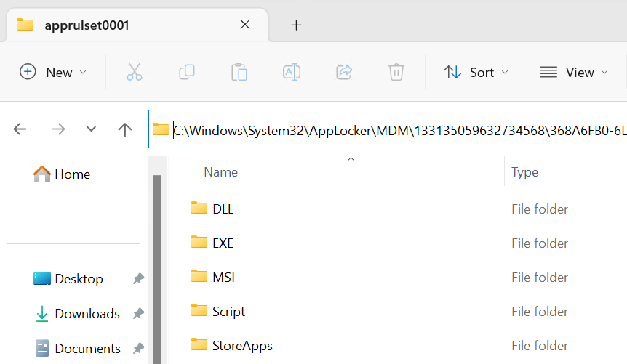Unpin Desktop from quick access
This screenshot has height=364, width=627.
(137, 279)
